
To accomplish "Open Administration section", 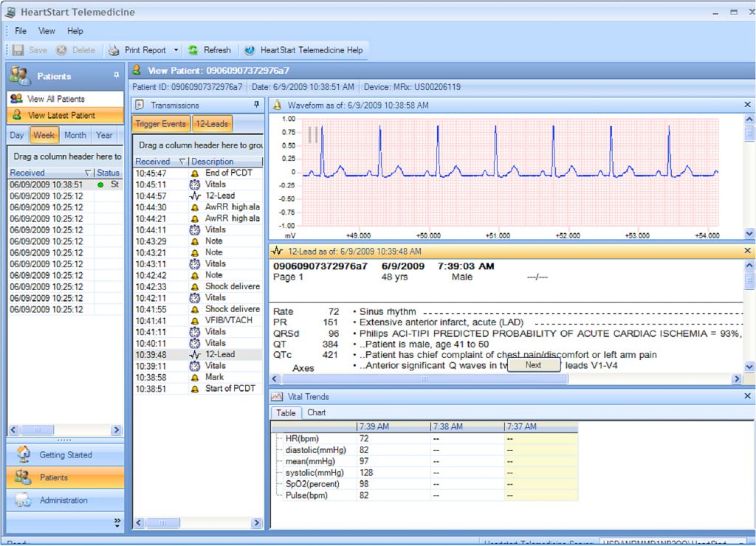I will point(65,500).
